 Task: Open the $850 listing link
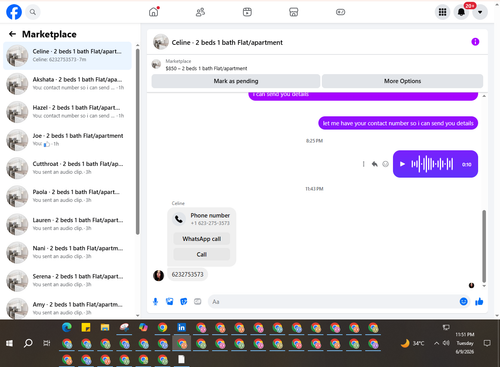point(206,68)
